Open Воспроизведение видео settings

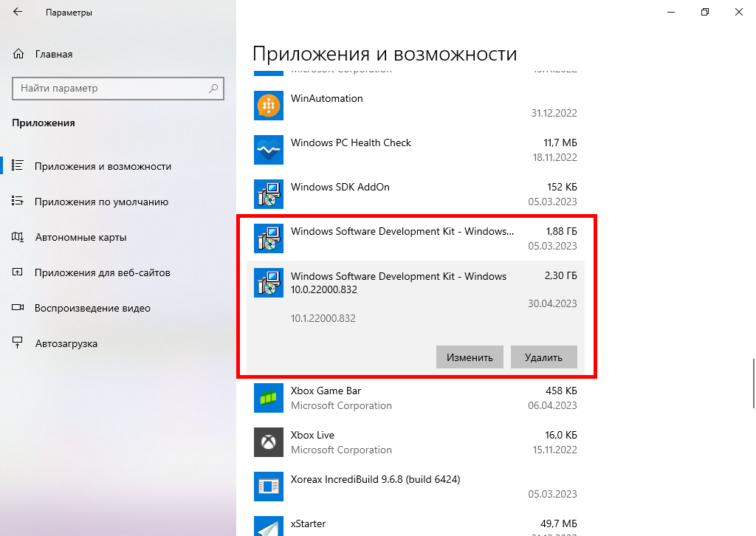coord(92,308)
